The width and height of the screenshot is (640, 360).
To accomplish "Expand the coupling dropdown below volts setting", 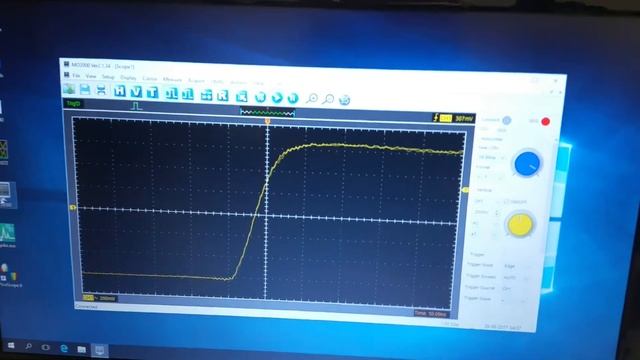I will click(484, 223).
